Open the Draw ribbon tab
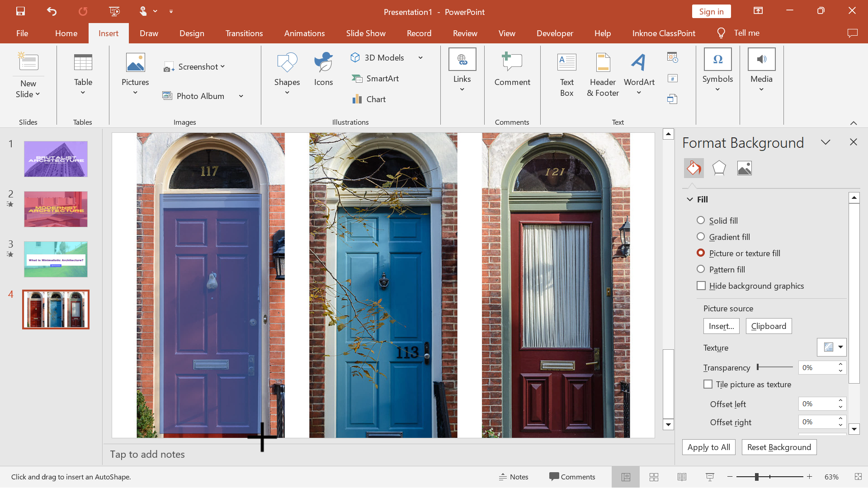This screenshot has height=488, width=868. [148, 33]
